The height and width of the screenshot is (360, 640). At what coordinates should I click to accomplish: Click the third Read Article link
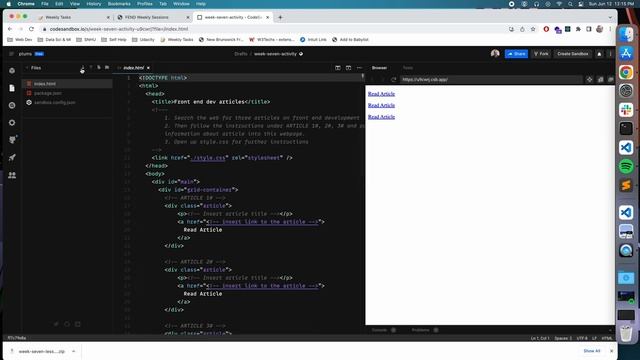381,117
